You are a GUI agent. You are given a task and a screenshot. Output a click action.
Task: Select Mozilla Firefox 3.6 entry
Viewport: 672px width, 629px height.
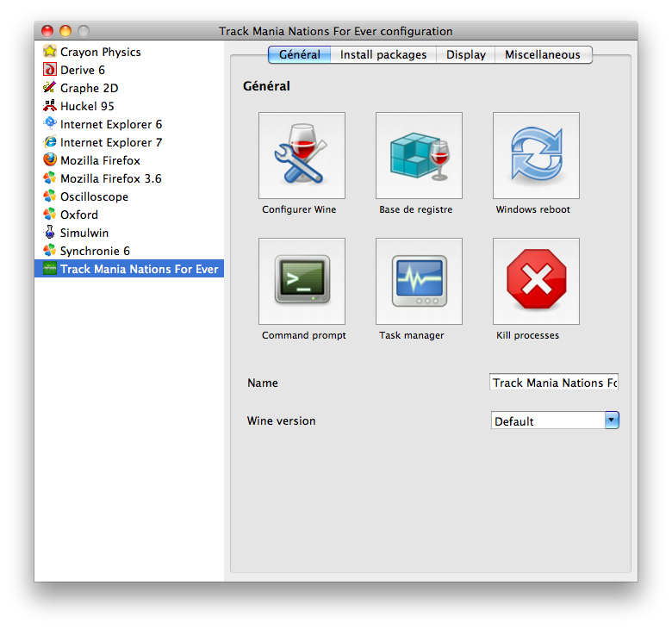pos(129,178)
